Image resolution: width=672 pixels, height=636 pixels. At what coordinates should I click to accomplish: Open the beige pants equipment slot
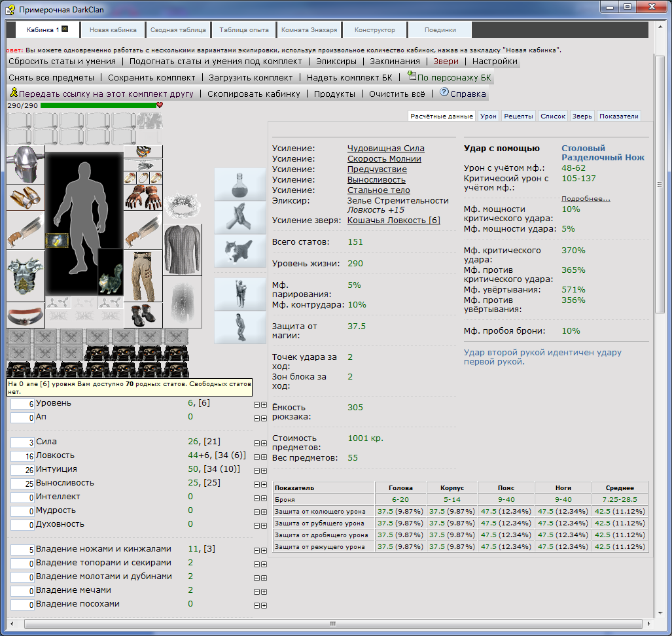143,276
